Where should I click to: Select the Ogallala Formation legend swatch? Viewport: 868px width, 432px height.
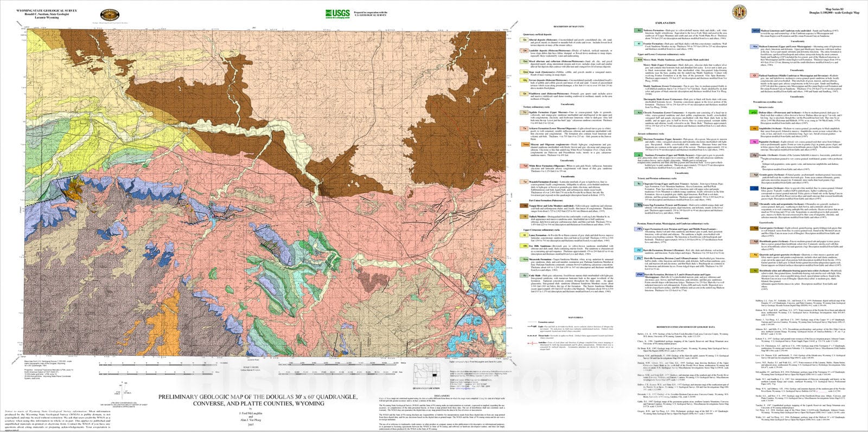525,113
